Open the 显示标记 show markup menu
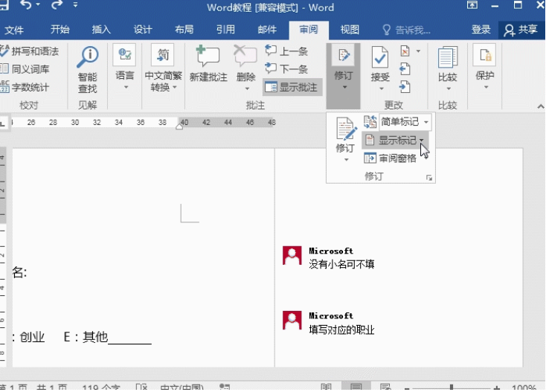Image resolution: width=546 pixels, height=392 pixels. coord(395,141)
